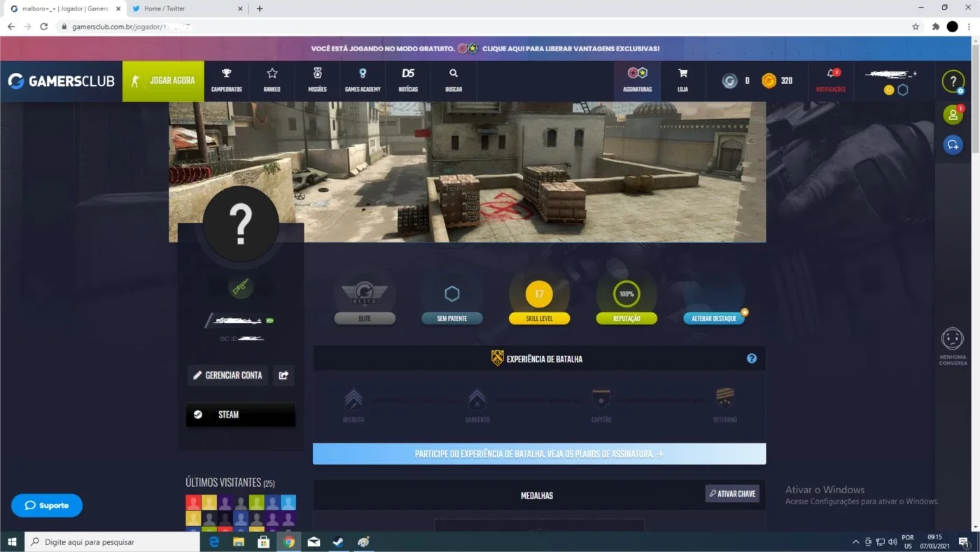Click the free mode promo banner at top

[x=485, y=48]
